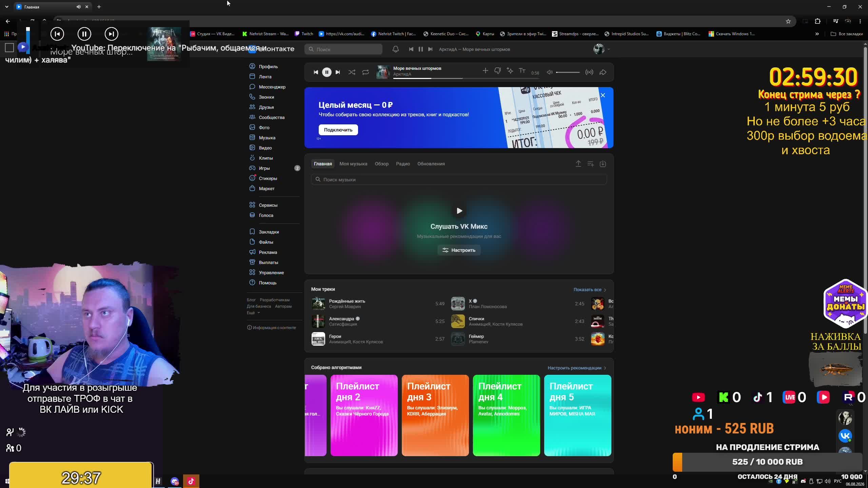The width and height of the screenshot is (868, 488).
Task: Open Сообщества in the sidebar
Action: tap(272, 117)
